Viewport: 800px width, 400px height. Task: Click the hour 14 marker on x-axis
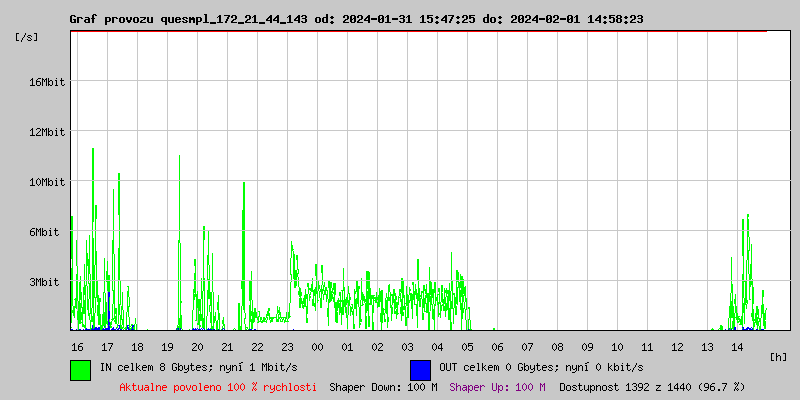pos(737,347)
